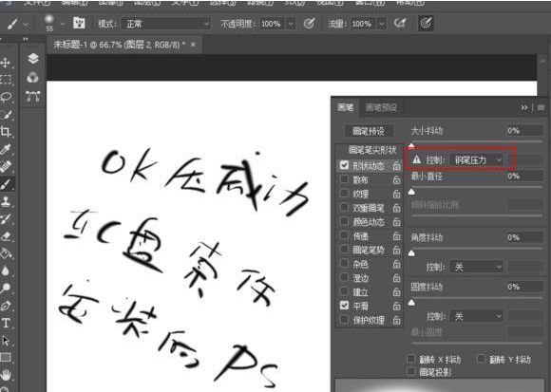Screen dimensions: 551x392
Task: Enable the 传递 checkbox
Action: click(344, 235)
